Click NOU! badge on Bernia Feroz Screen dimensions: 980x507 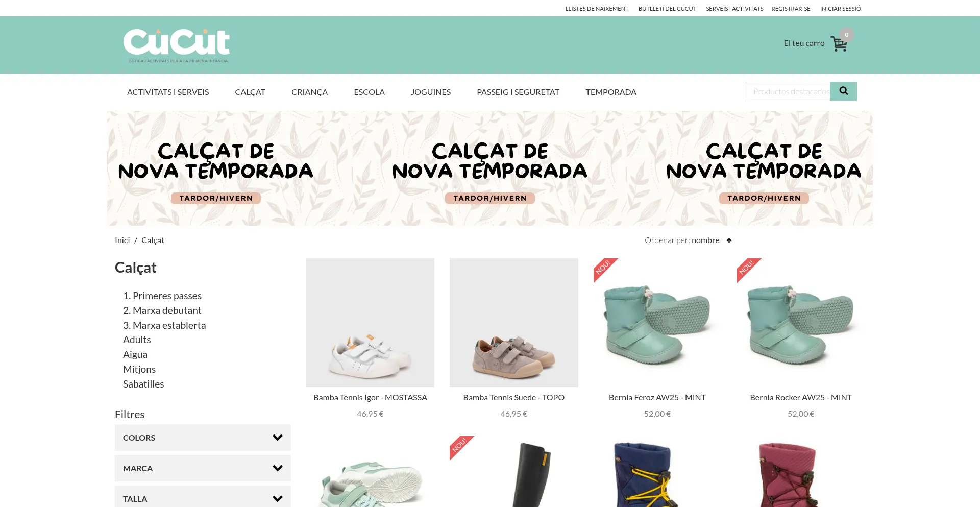pyautogui.click(x=604, y=269)
